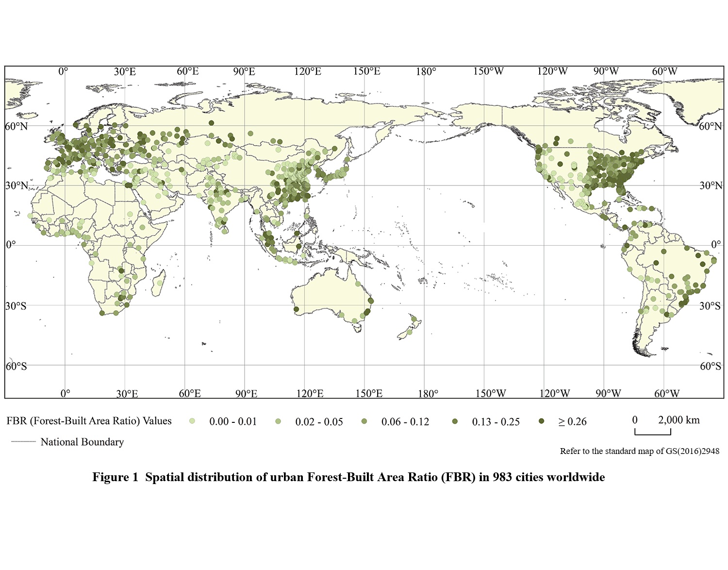The width and height of the screenshot is (728, 570).
Task: Select the 60°S label on left edge
Action: point(16,366)
